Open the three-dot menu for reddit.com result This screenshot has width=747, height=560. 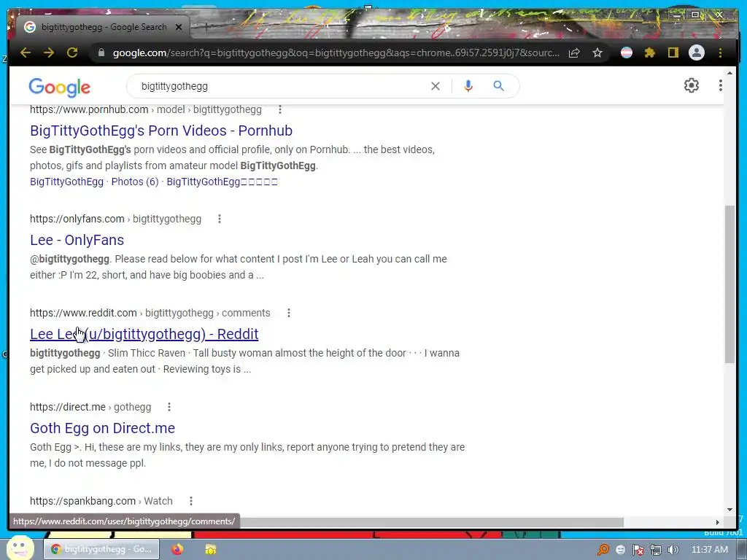click(289, 313)
